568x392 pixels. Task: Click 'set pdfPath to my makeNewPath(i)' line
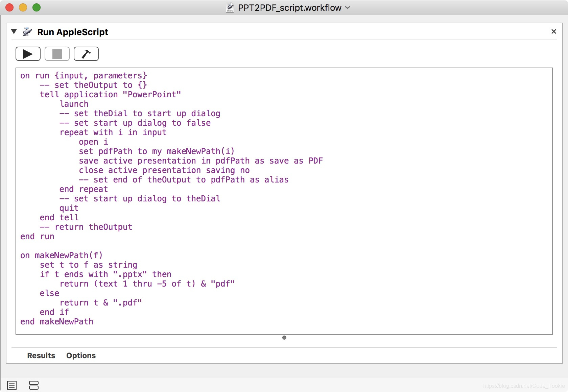(x=157, y=151)
